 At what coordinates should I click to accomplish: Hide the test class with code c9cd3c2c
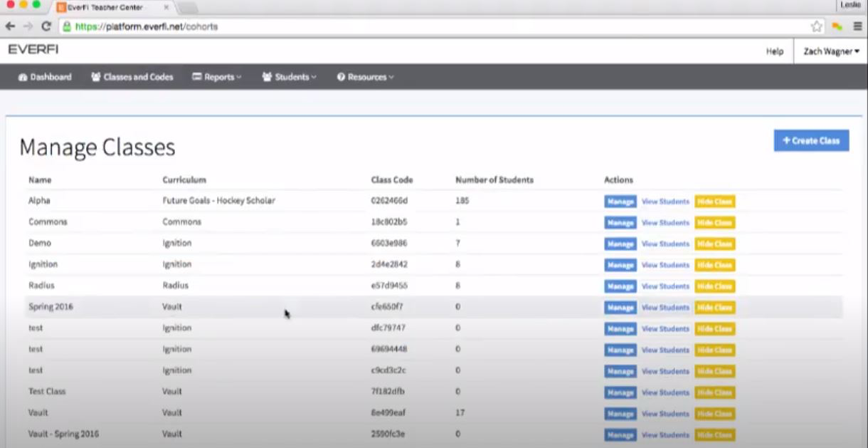click(x=715, y=371)
